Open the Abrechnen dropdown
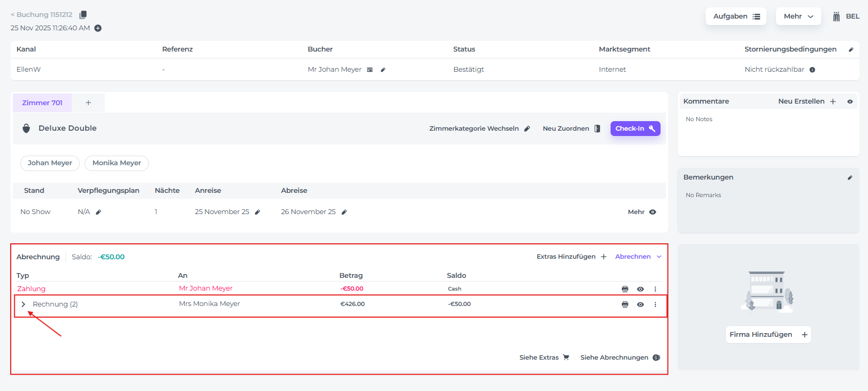Screen dimensions: 868x391 coord(638,257)
